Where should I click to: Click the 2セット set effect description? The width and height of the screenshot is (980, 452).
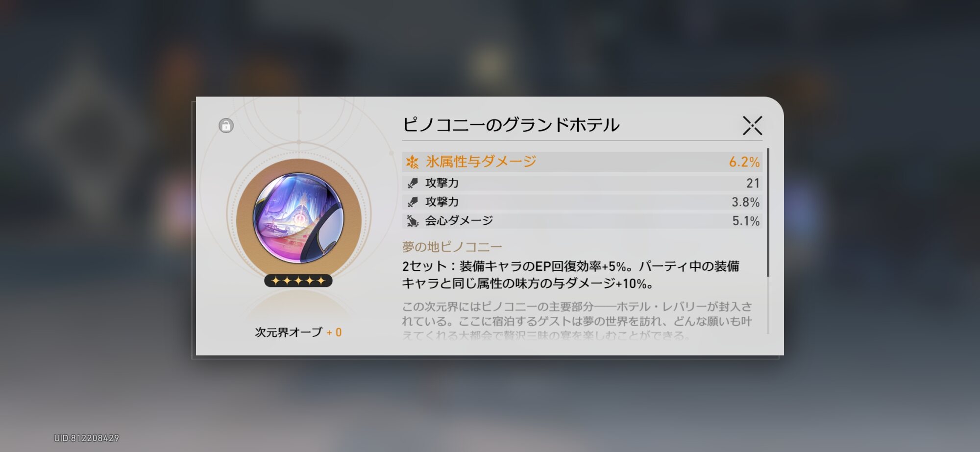point(571,275)
